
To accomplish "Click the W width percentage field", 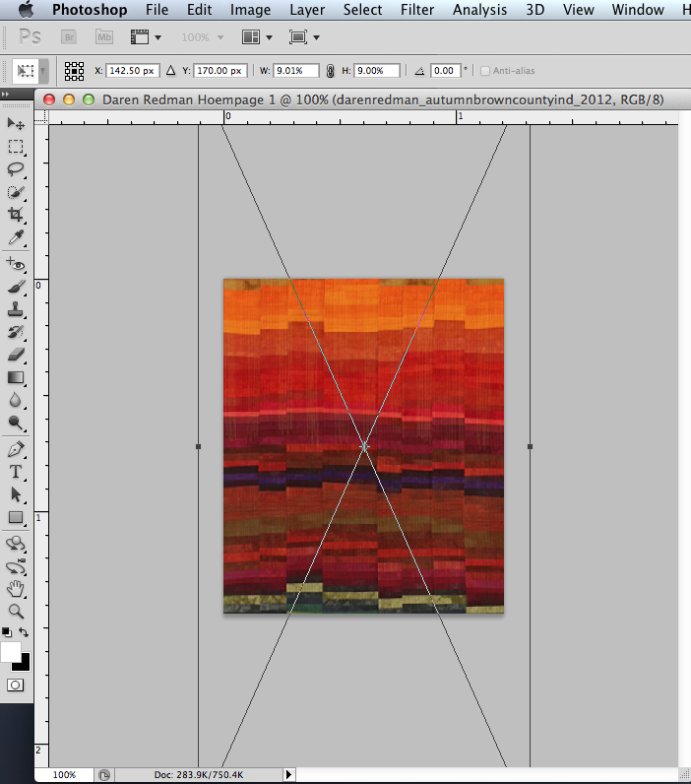I will (296, 71).
